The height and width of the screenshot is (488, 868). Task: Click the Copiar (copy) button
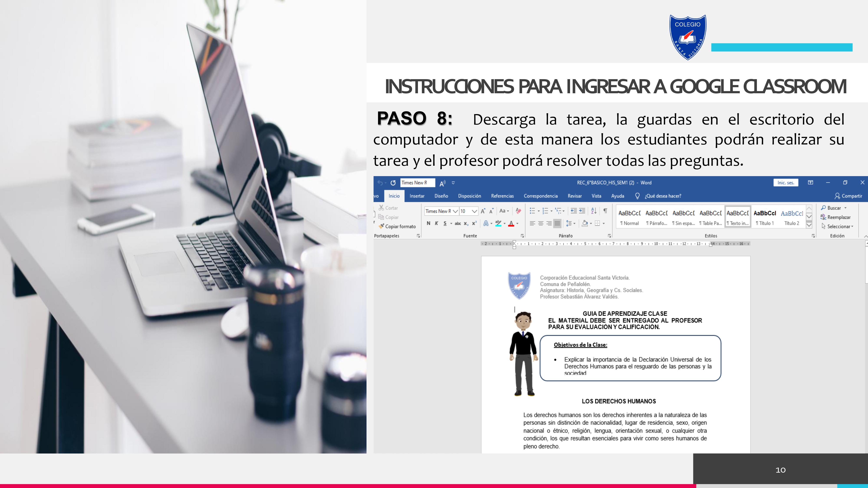click(x=388, y=217)
